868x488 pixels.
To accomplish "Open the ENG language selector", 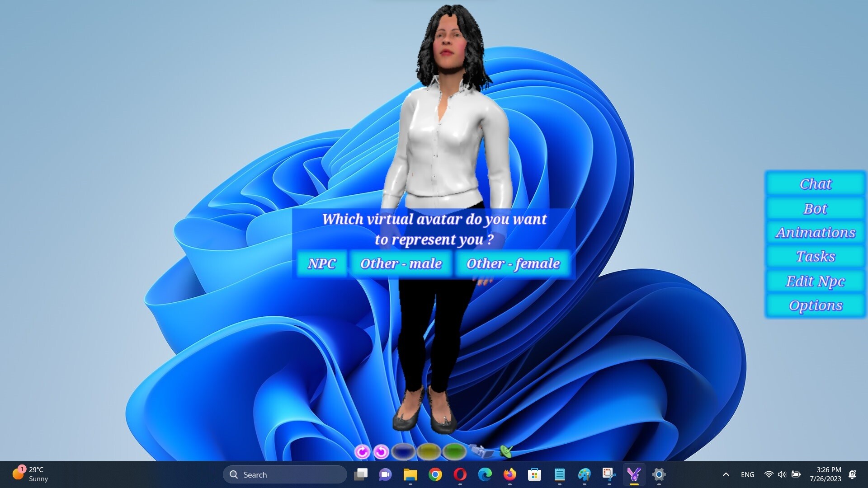I will (748, 474).
